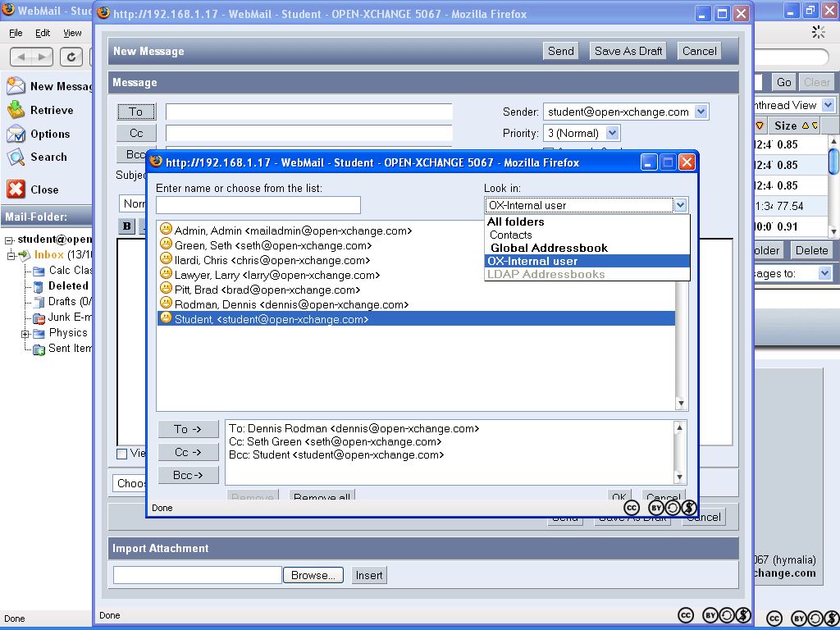Image resolution: width=840 pixels, height=630 pixels.
Task: Click the Firefox logo in the address dialog titlebar
Action: pos(156,162)
